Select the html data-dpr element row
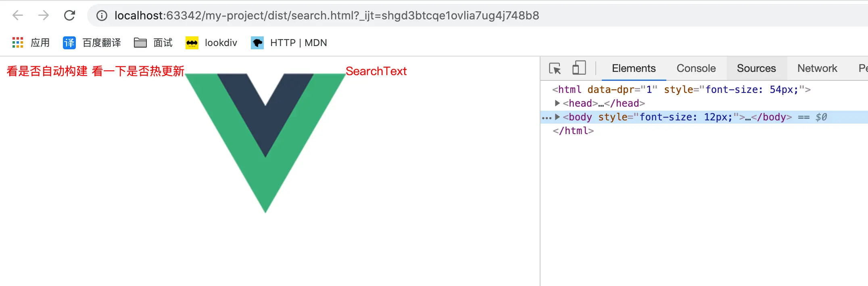Viewport: 868px width, 286px height. [704, 89]
